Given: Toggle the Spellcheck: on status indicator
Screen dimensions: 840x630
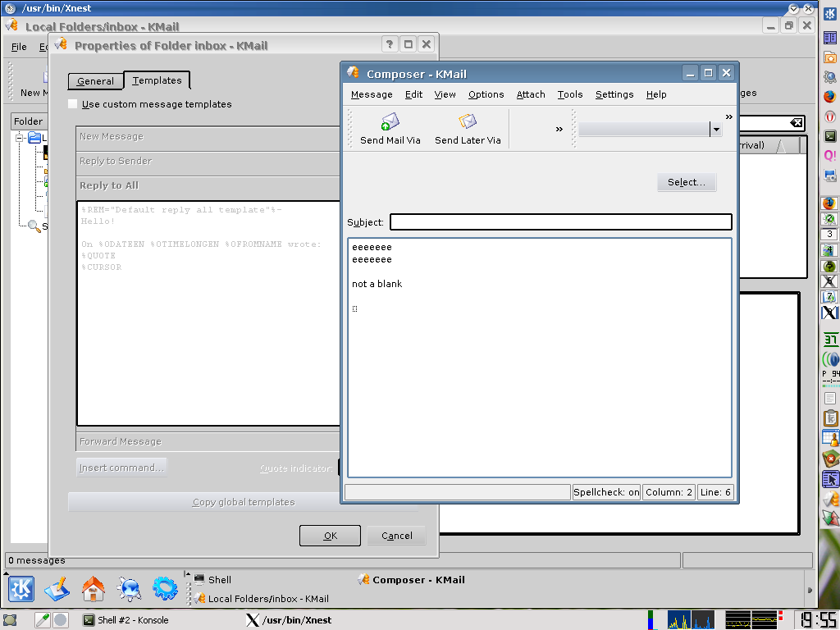Looking at the screenshot, I should pyautogui.click(x=606, y=492).
